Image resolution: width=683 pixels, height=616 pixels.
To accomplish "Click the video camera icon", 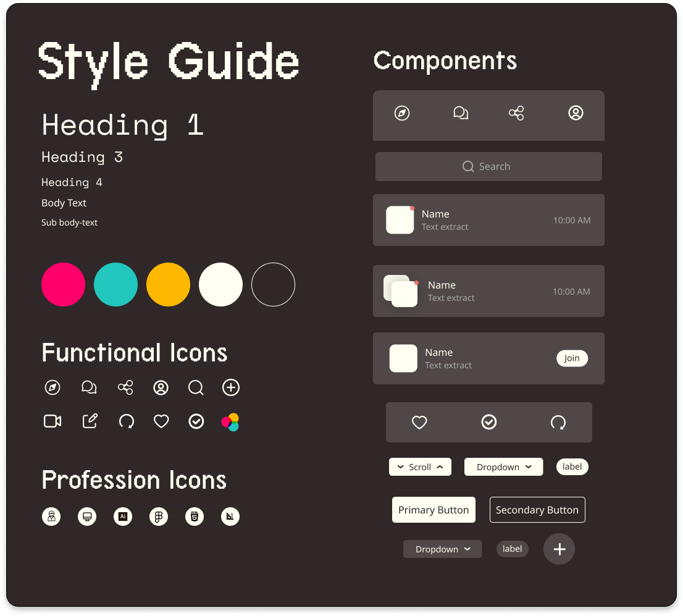I will pos(52,421).
